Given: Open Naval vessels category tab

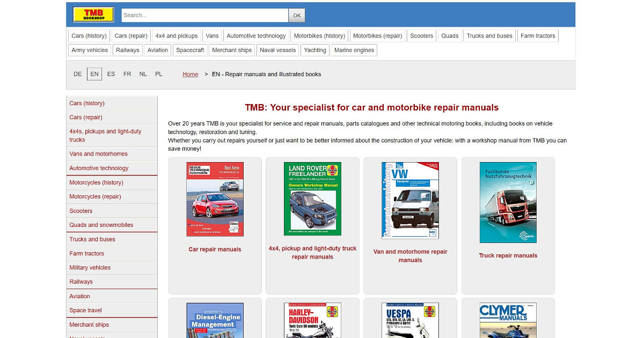Looking at the screenshot, I should tap(277, 50).
